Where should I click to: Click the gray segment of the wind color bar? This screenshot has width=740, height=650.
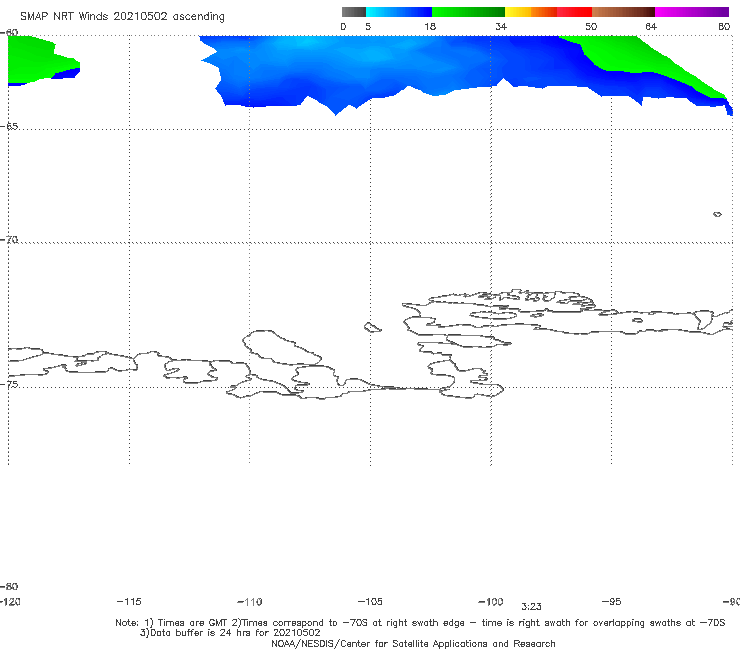pos(354,12)
